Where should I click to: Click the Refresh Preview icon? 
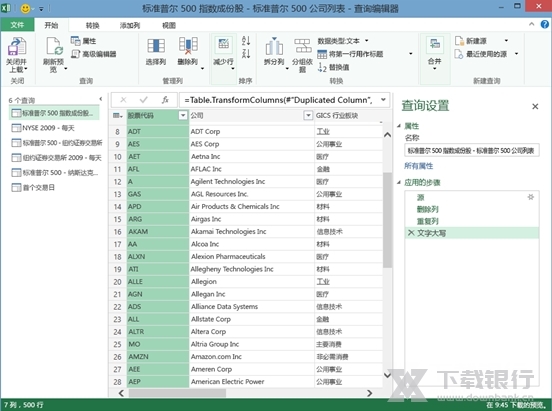pos(54,47)
